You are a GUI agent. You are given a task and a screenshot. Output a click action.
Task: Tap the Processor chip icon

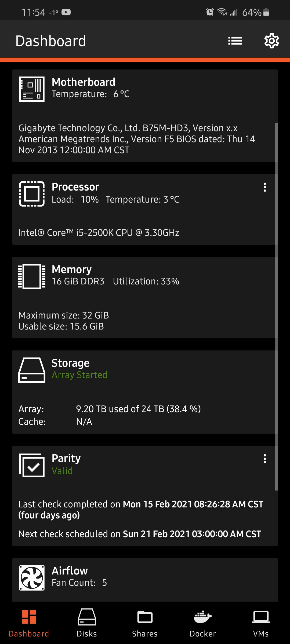[x=32, y=194]
